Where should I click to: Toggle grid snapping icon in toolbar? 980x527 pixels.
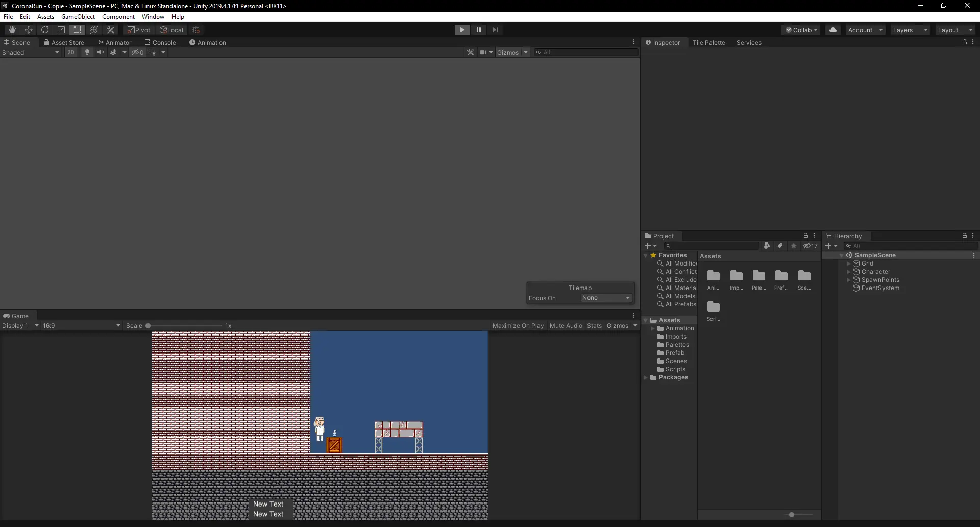click(196, 30)
